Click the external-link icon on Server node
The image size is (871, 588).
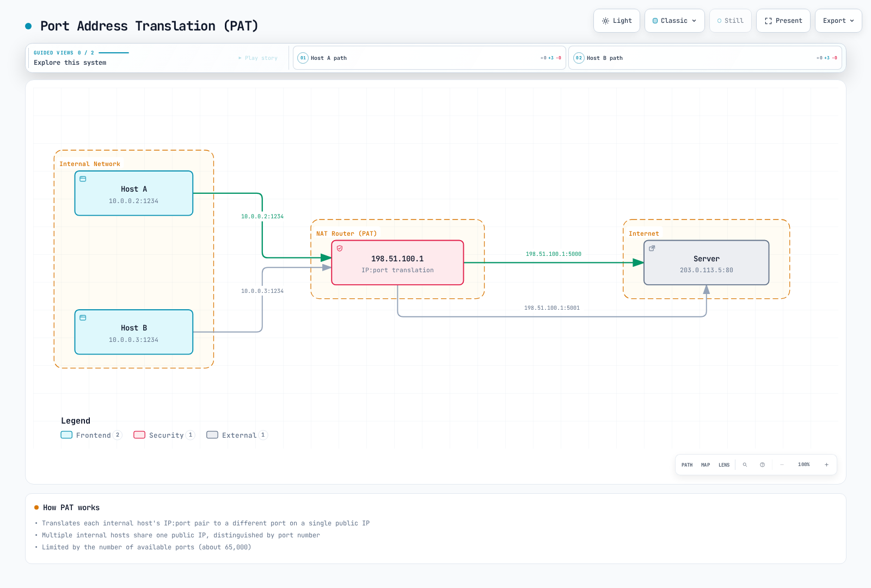(652, 248)
